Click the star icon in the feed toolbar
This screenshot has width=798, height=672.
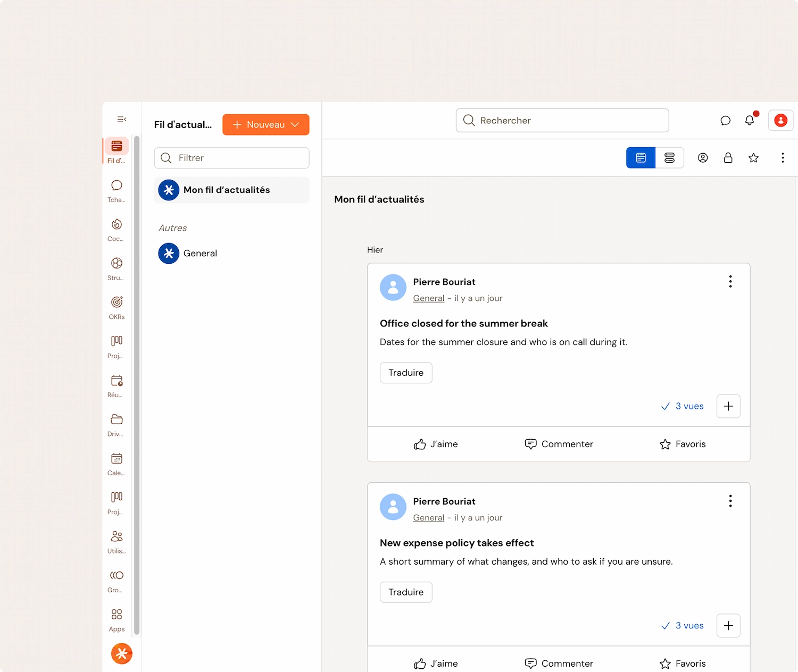click(x=753, y=158)
